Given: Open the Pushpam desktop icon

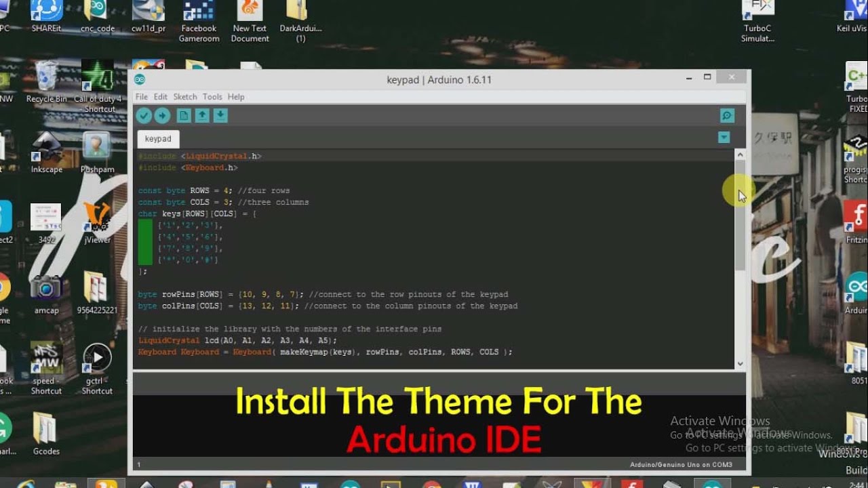Looking at the screenshot, I should coord(97,152).
